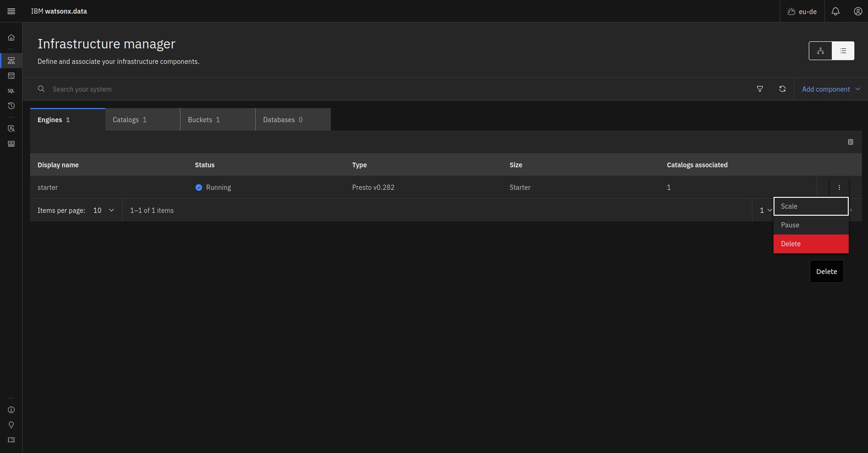Choose Delete from the overflow menu

[811, 244]
